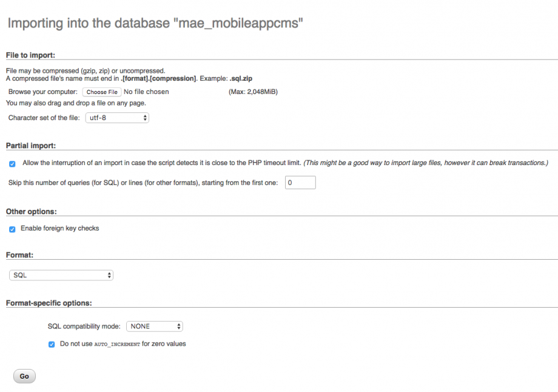Click the "Format-specific options:" section heading
Image resolution: width=558 pixels, height=392 pixels.
pos(49,303)
